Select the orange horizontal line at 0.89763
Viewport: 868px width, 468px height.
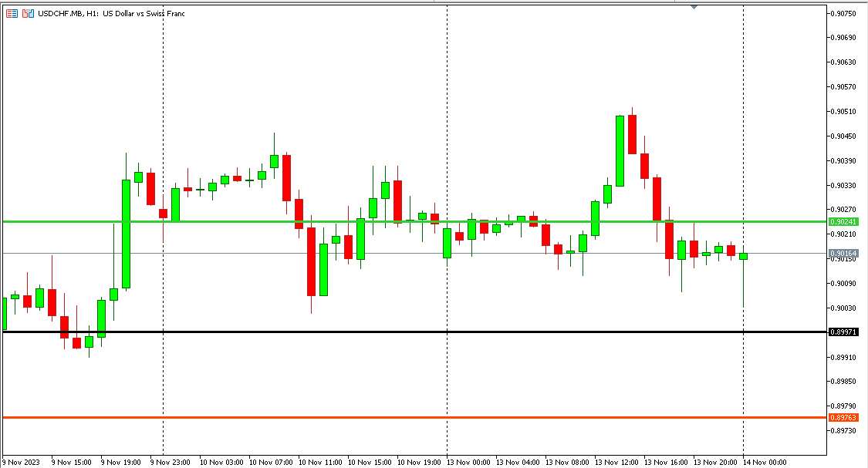(x=414, y=417)
